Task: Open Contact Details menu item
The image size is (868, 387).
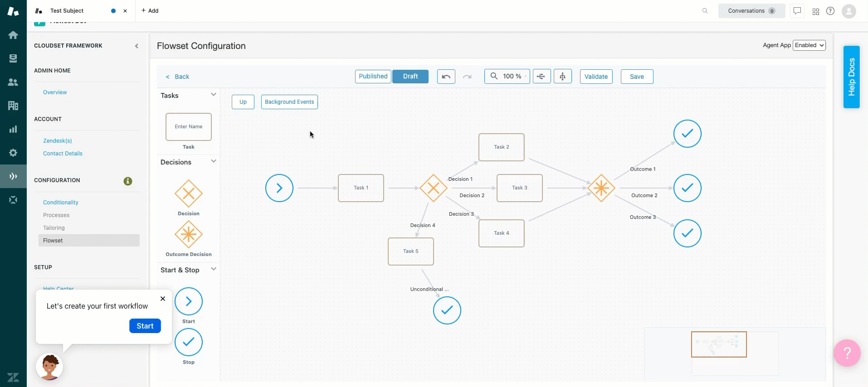Action: 63,154
